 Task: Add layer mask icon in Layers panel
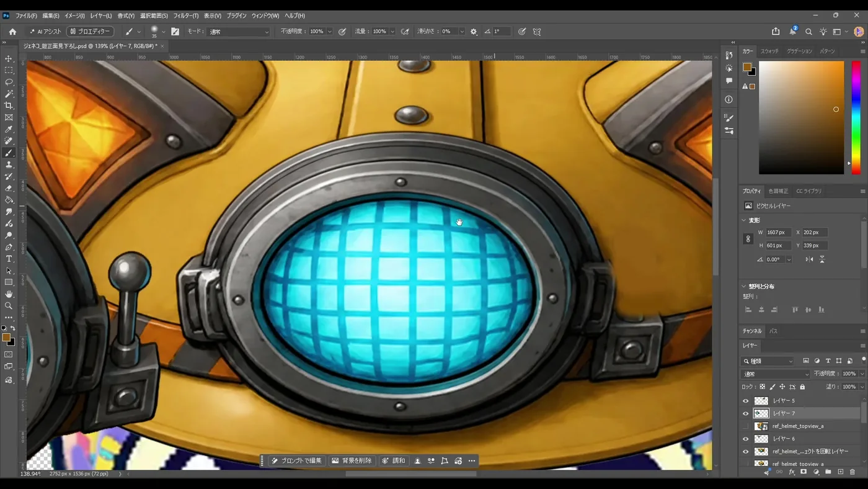coord(804,472)
